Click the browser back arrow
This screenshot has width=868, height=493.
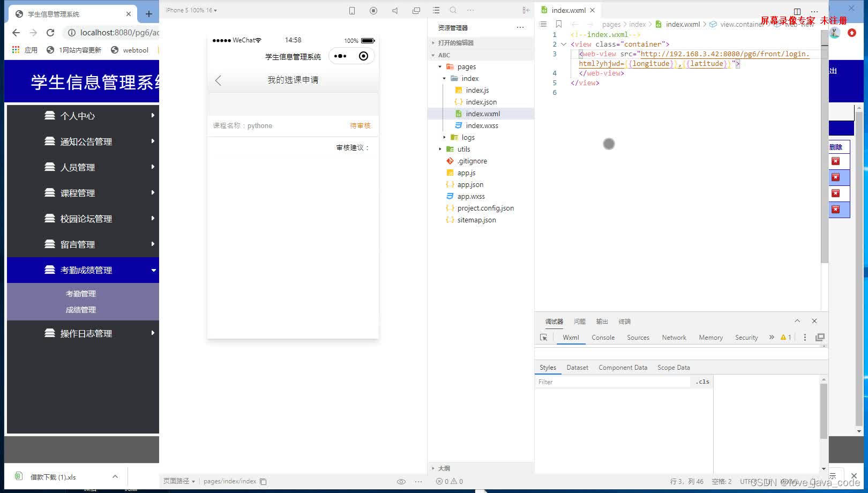pyautogui.click(x=16, y=33)
